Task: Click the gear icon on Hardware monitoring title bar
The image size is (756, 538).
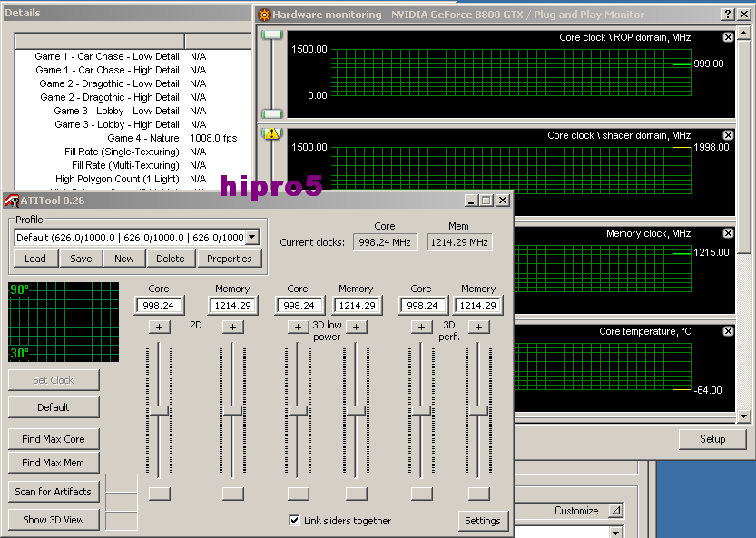Action: point(263,15)
